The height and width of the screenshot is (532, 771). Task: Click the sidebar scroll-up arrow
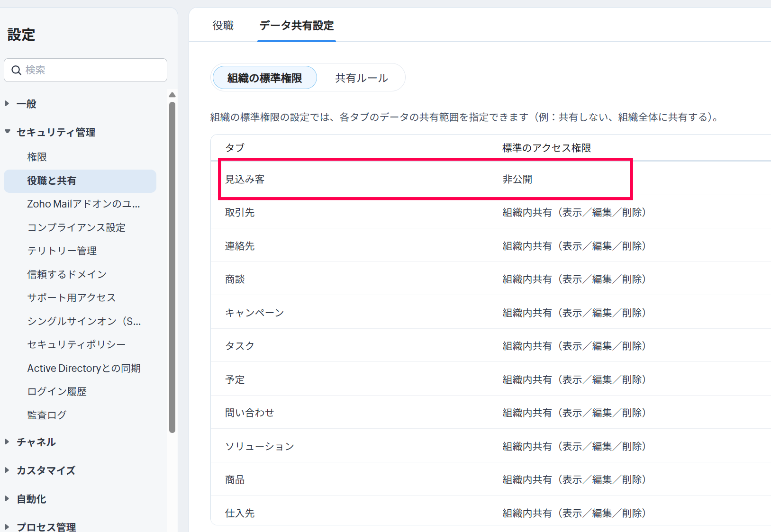click(172, 95)
